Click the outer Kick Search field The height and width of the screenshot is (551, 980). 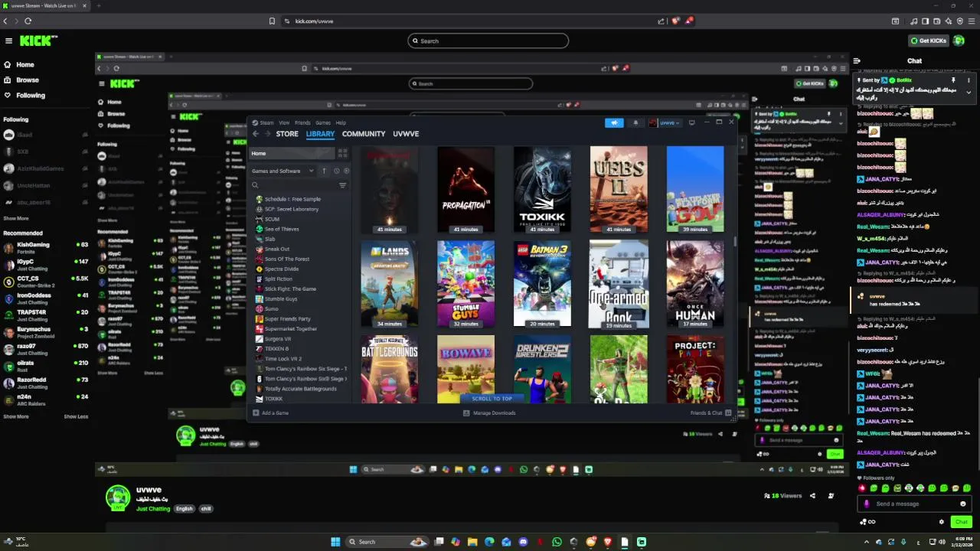point(488,41)
